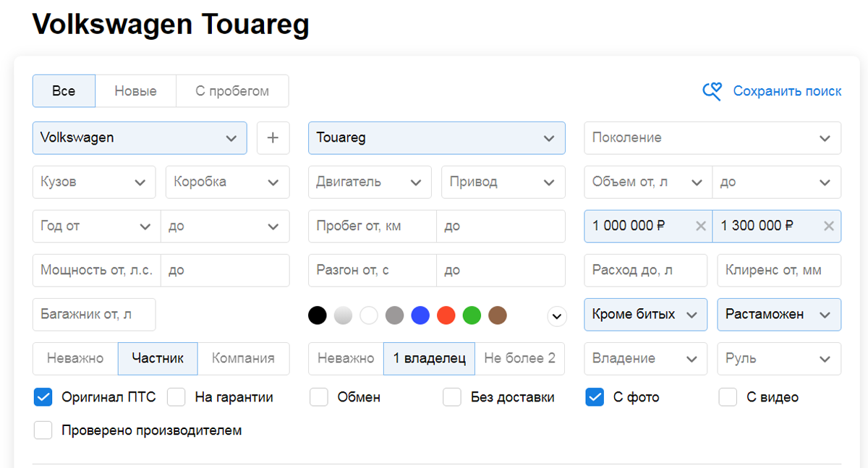The width and height of the screenshot is (868, 468).
Task: Toggle the Оригинал ПТС checkbox
Action: (x=43, y=397)
